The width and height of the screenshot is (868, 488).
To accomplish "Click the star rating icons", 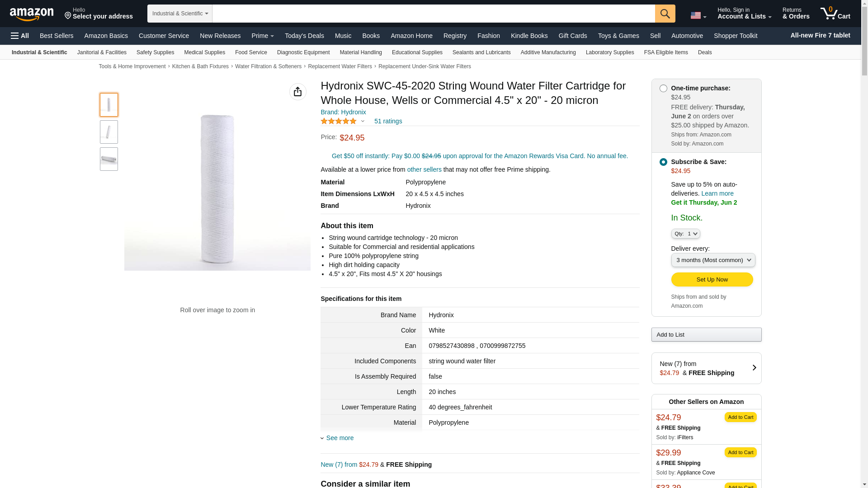I will (339, 121).
